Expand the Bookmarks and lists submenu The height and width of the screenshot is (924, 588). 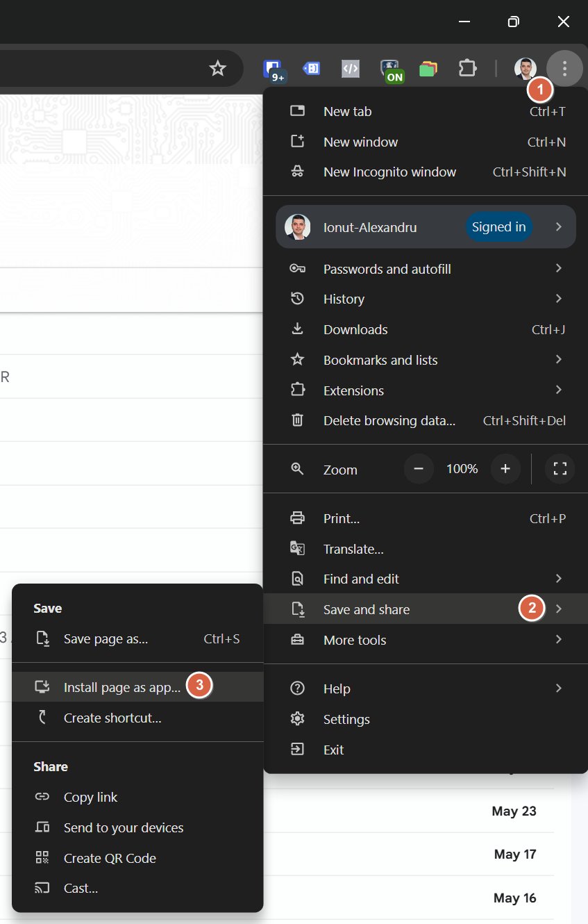point(380,360)
